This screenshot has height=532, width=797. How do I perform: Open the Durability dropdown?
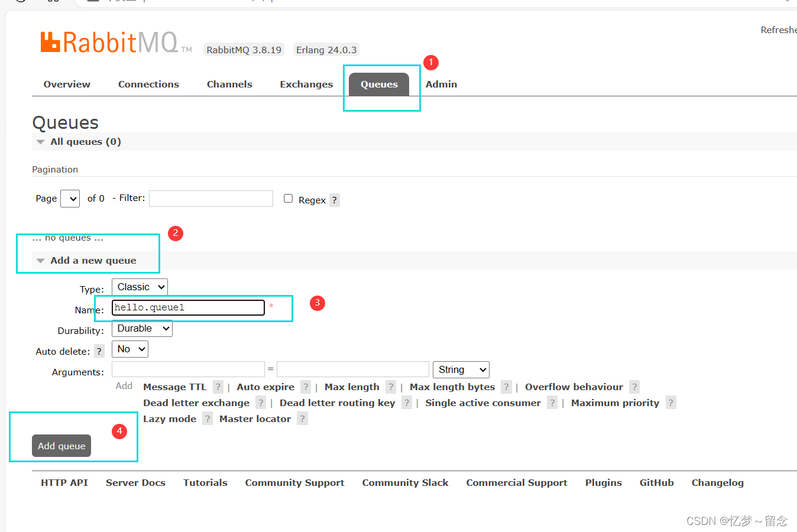point(142,328)
